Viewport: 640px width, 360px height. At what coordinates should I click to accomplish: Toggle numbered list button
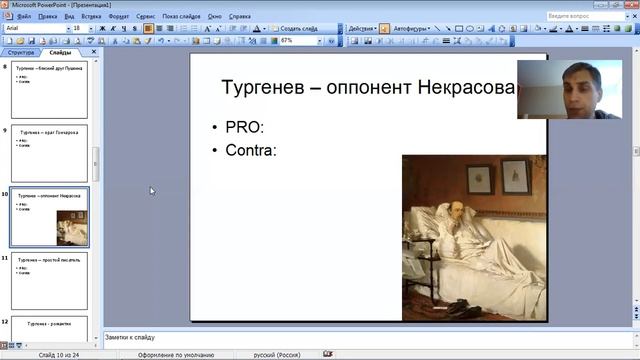coord(183,29)
